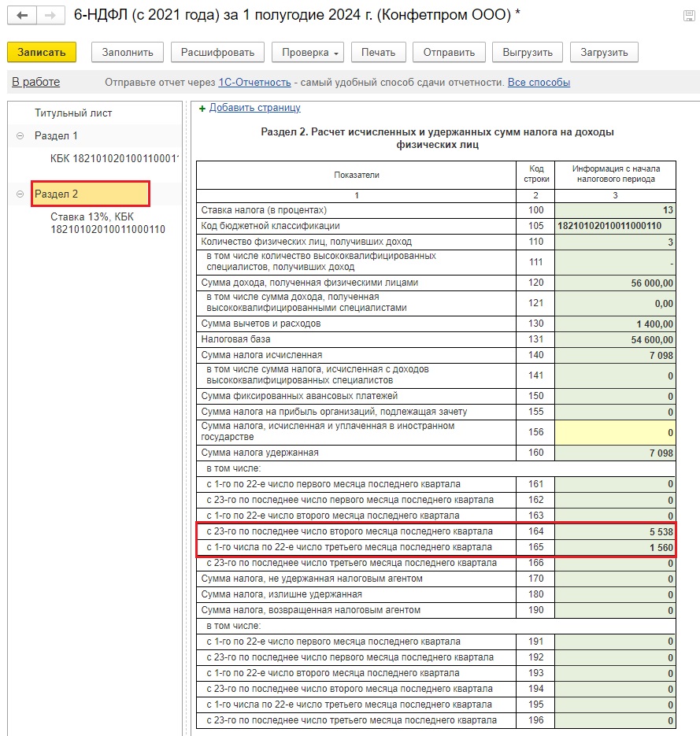Click the persons count field, line 110
The width and height of the screenshot is (700, 736).
pos(615,242)
